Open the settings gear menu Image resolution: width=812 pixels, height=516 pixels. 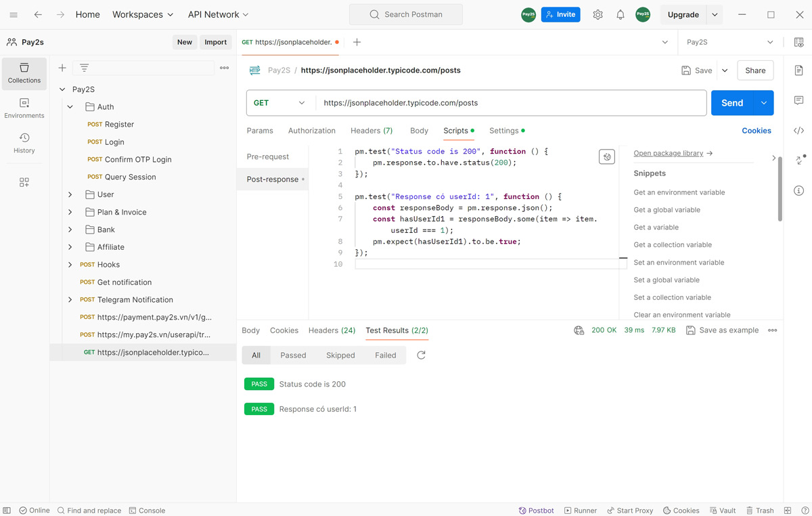(597, 14)
